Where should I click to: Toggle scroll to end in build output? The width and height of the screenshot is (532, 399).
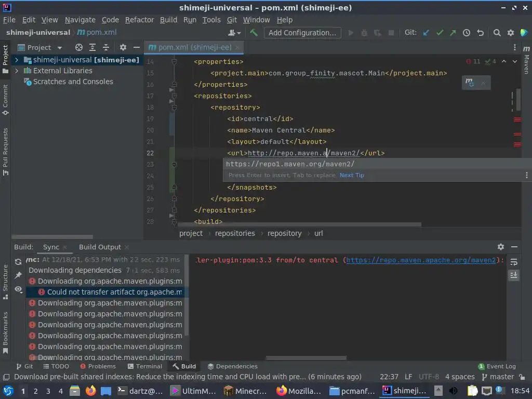click(514, 275)
